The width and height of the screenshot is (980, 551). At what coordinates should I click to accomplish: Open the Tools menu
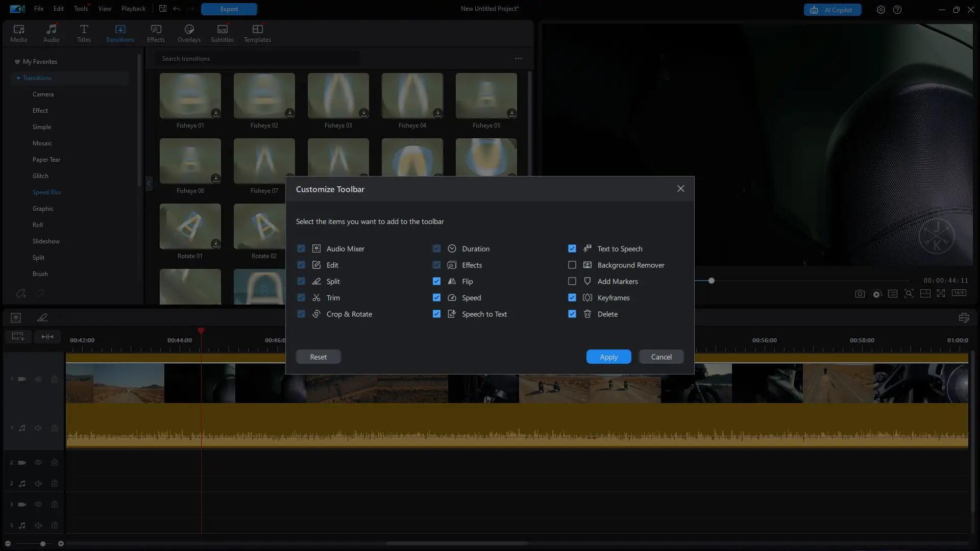tap(81, 9)
